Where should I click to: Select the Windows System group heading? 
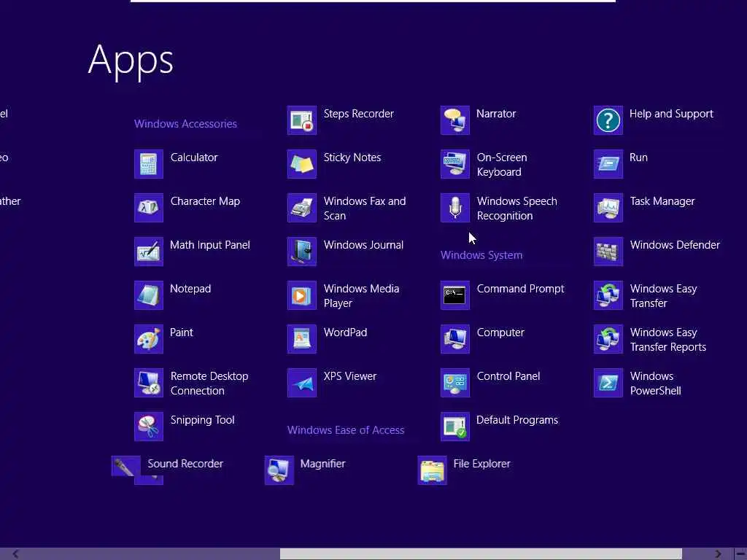pos(481,255)
